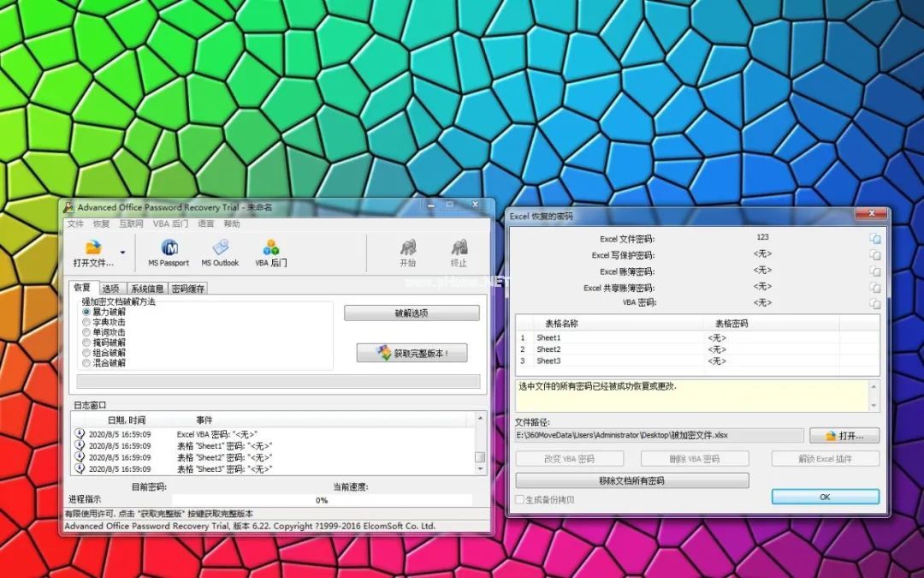The height and width of the screenshot is (578, 924).
Task: Enable the 生成备份拷贝 checkbox
Action: coord(519,499)
